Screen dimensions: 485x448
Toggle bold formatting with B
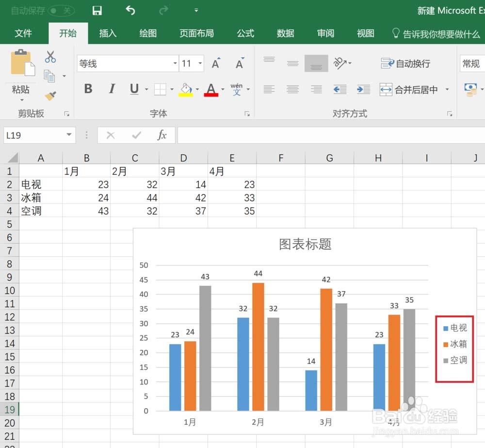click(88, 89)
